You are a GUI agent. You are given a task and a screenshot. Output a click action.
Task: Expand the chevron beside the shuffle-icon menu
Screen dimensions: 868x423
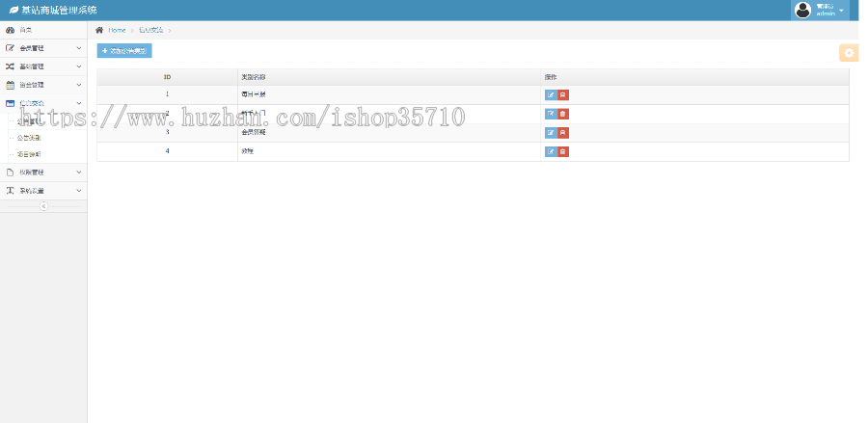(79, 66)
